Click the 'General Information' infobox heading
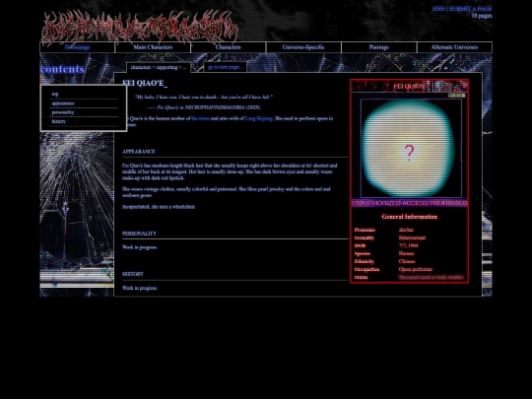This screenshot has width=532, height=399. coord(410,217)
